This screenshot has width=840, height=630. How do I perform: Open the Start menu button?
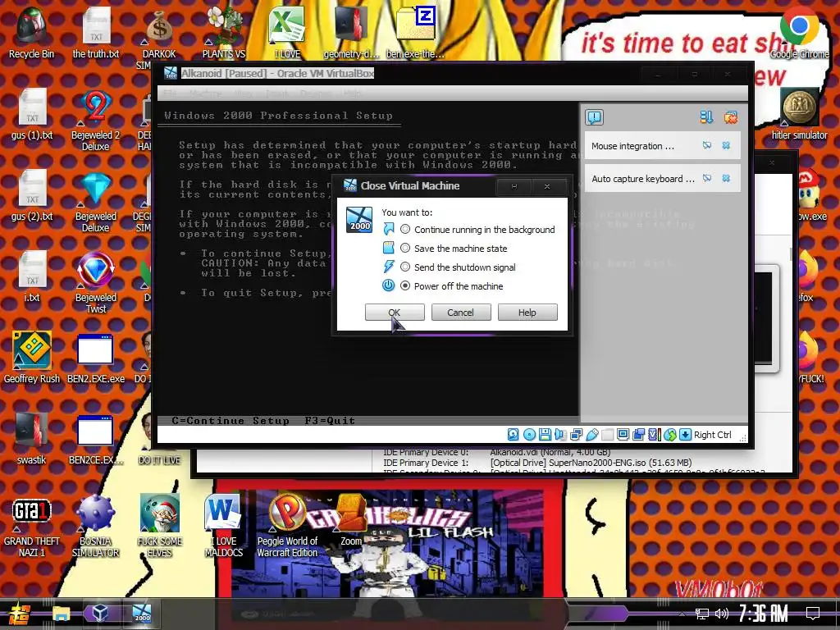20,614
